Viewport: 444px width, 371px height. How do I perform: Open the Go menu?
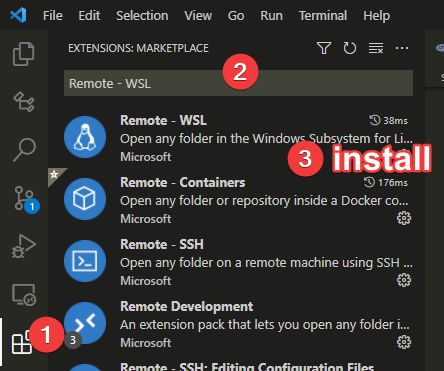(x=236, y=16)
